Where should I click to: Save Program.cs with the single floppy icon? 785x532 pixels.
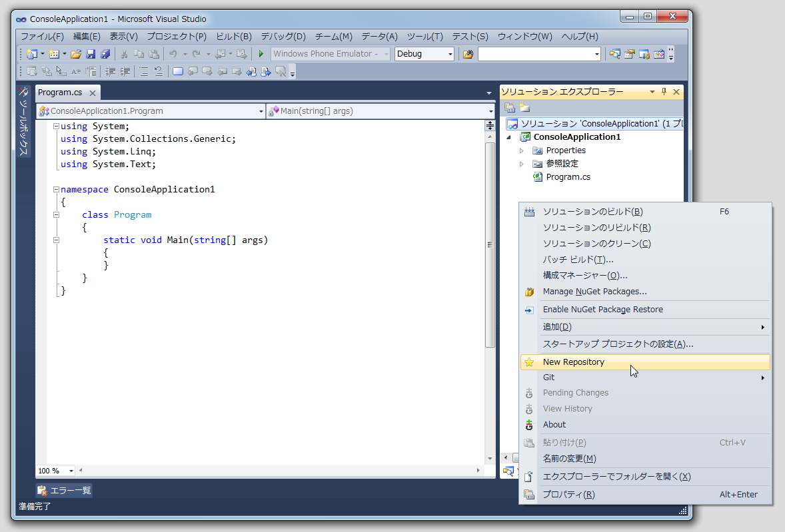coord(91,54)
